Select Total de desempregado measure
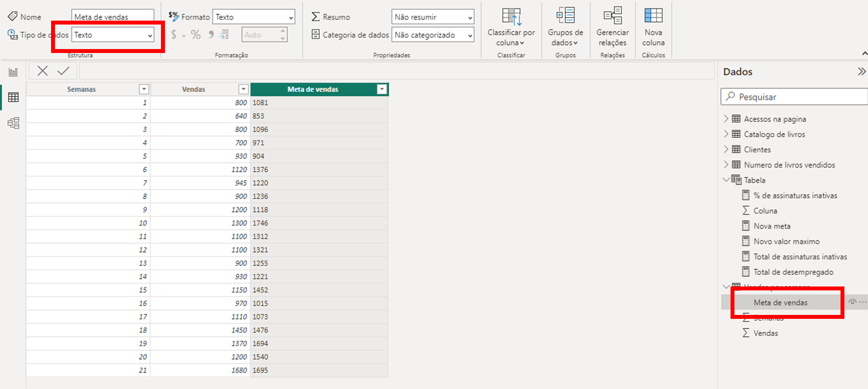Viewport: 868px width, 389px height. (793, 272)
